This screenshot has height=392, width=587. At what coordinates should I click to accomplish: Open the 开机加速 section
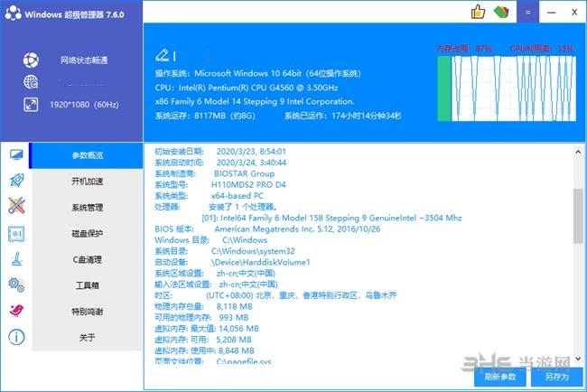point(88,182)
